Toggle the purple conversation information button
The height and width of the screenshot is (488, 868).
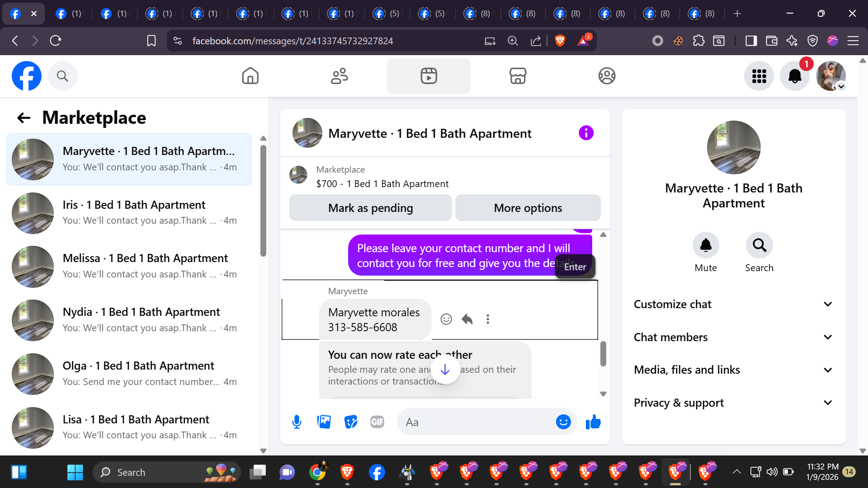pos(586,133)
